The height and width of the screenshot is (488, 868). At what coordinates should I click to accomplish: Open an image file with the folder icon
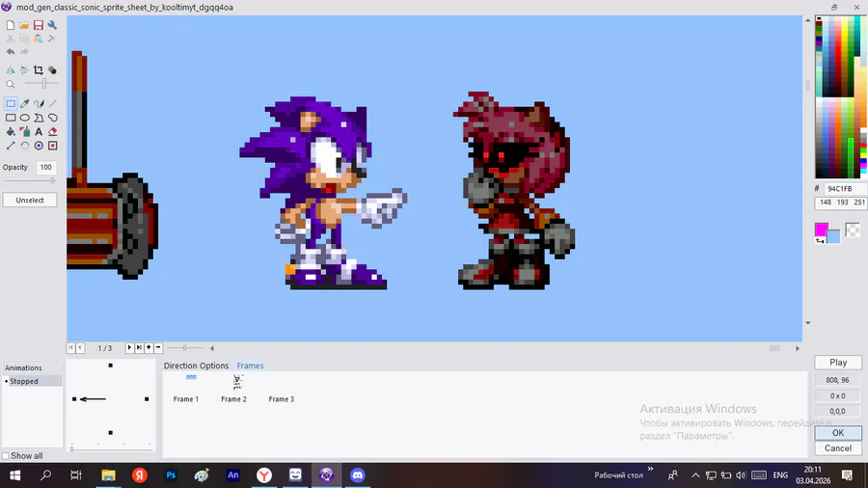[x=24, y=25]
